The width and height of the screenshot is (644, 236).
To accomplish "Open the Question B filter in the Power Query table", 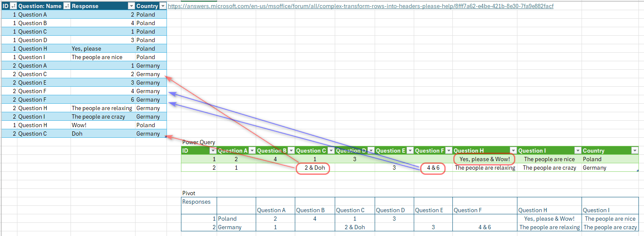I will tap(291, 151).
